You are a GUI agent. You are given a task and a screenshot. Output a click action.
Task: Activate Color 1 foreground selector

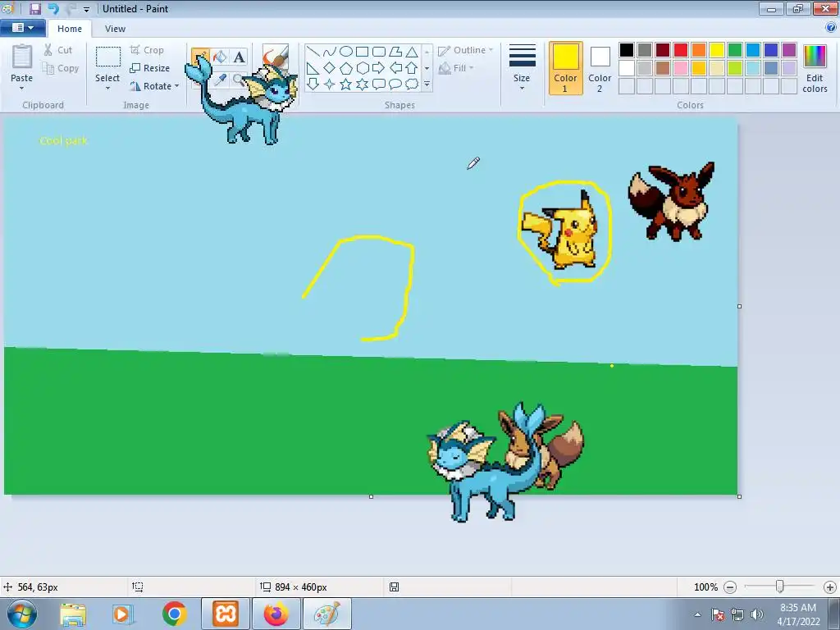[565, 69]
